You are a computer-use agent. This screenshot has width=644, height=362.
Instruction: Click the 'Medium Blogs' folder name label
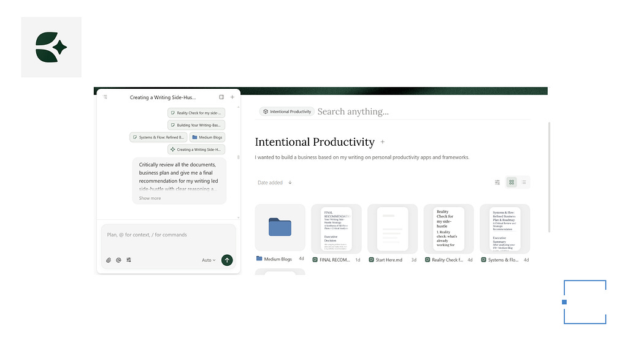pyautogui.click(x=278, y=259)
